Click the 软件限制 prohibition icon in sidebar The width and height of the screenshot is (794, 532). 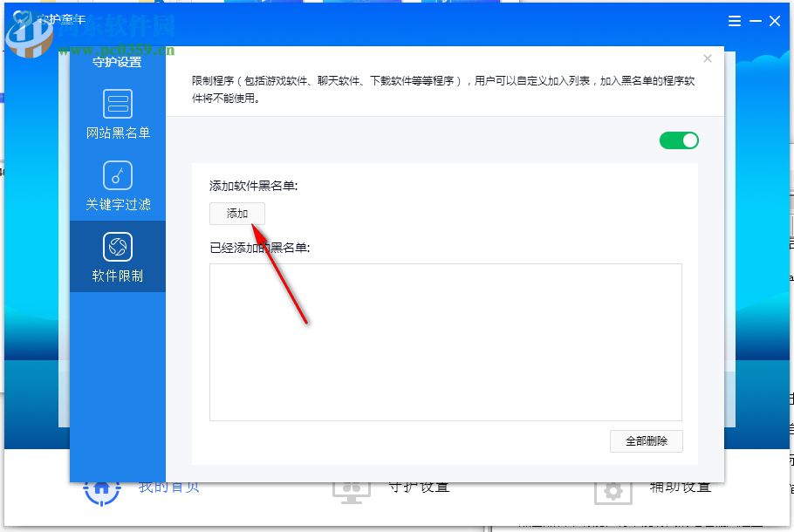tap(118, 248)
